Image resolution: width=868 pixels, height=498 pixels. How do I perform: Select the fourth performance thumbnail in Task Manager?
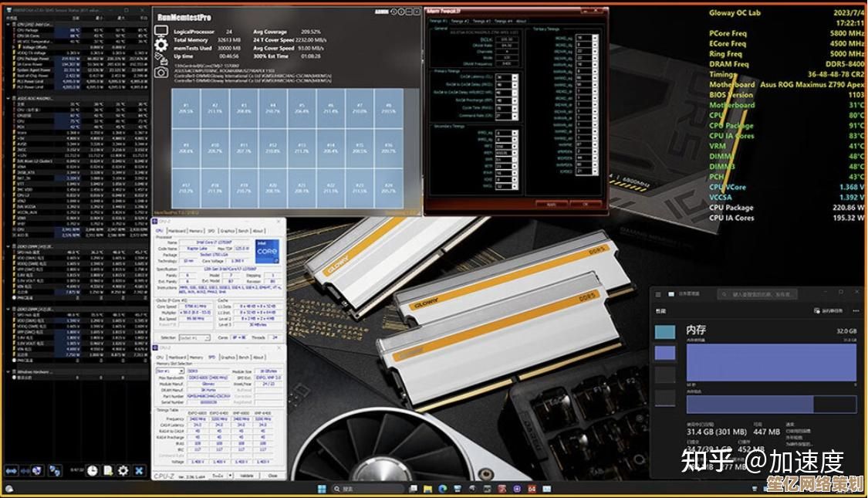(x=665, y=398)
